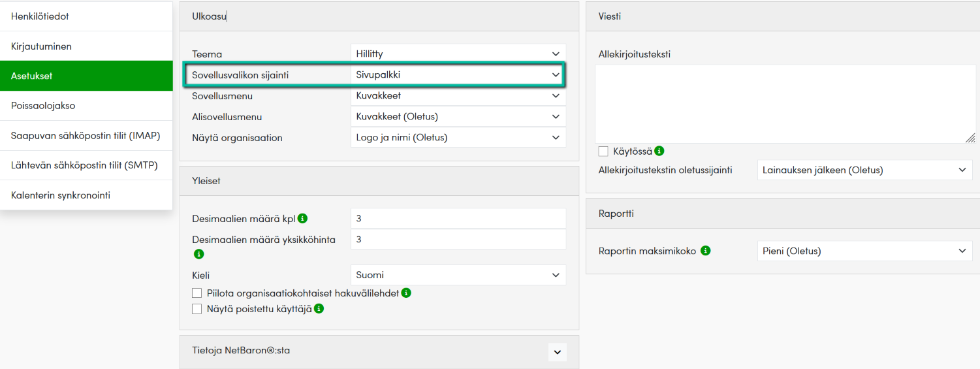Screen dimensions: 980x369
Task: Click info icon below Desimaalien määrä yksikköhinta
Action: tap(198, 253)
